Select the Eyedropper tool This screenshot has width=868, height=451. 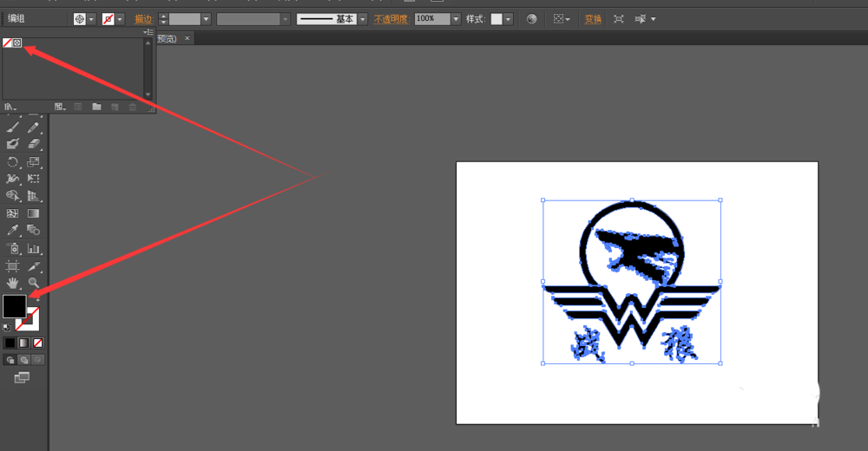[x=13, y=230]
